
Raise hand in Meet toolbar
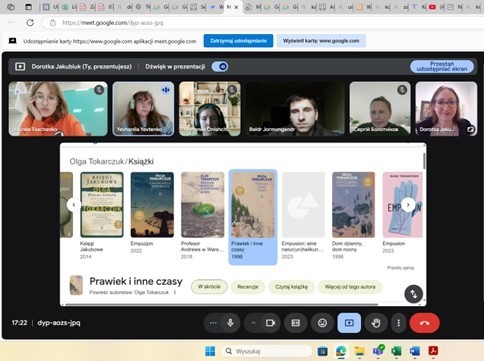click(376, 323)
